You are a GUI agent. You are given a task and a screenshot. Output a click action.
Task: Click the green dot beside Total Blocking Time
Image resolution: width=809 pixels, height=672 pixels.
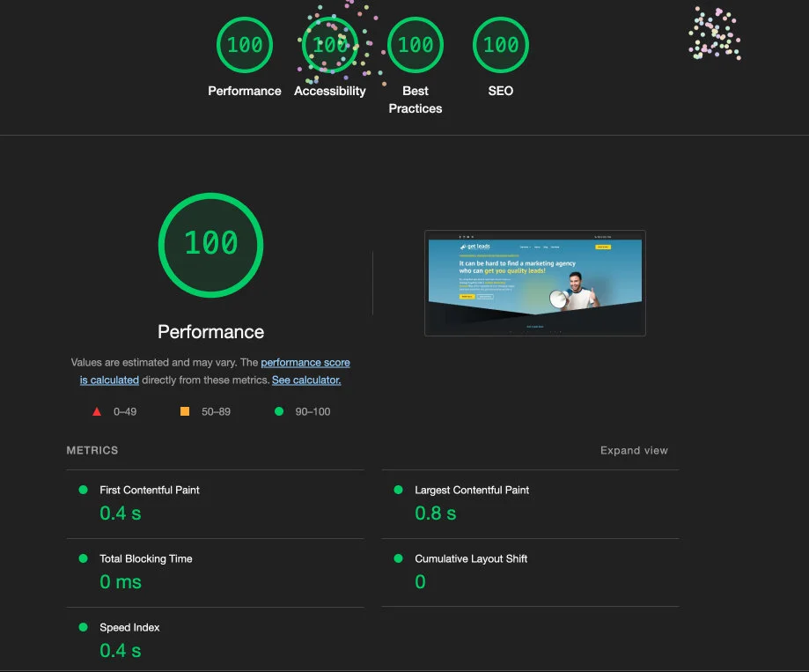pos(83,558)
